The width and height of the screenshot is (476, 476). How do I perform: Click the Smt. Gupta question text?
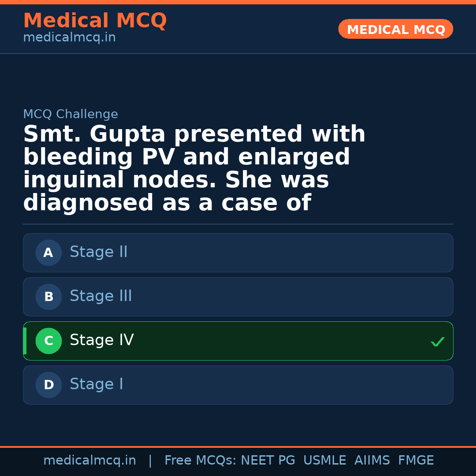tap(194, 168)
